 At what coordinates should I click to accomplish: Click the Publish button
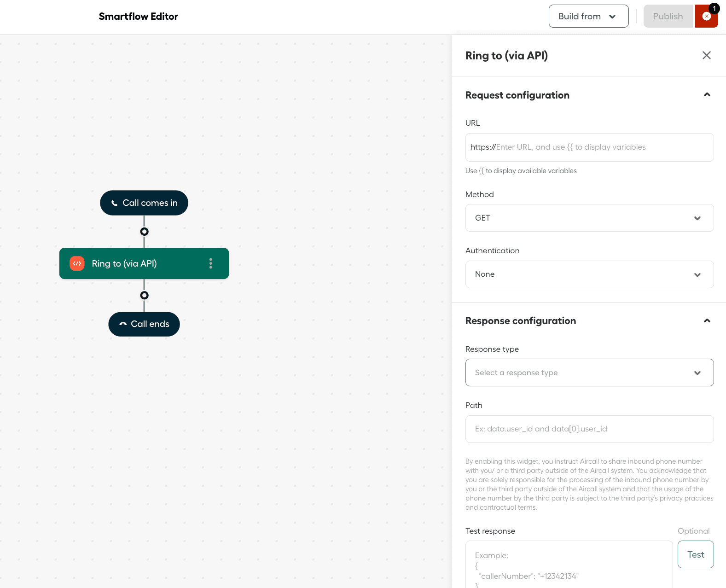(668, 17)
